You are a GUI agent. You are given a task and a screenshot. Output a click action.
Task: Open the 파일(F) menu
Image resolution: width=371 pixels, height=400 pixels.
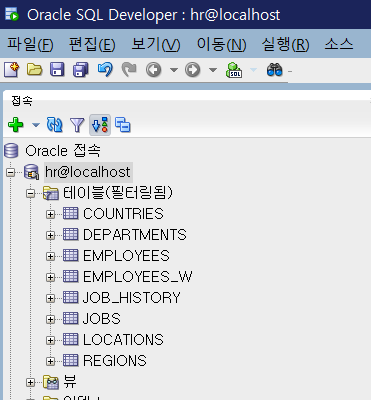(x=30, y=44)
